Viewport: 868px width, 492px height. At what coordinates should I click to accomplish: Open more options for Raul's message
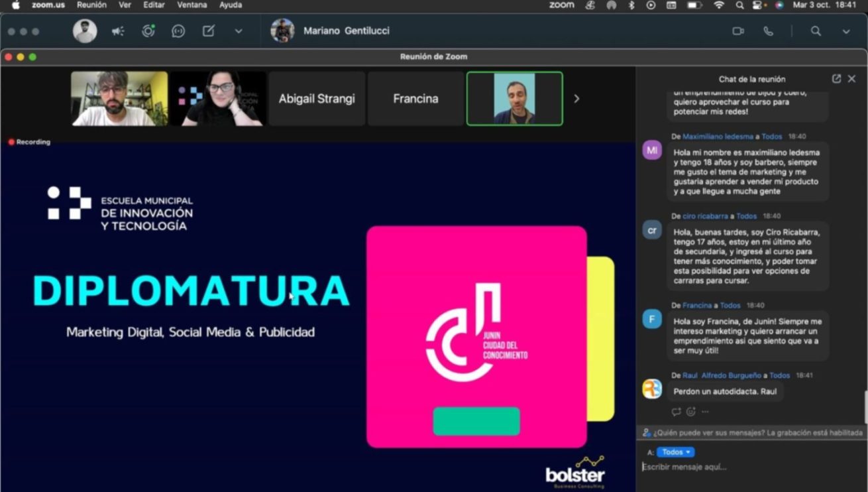point(705,412)
